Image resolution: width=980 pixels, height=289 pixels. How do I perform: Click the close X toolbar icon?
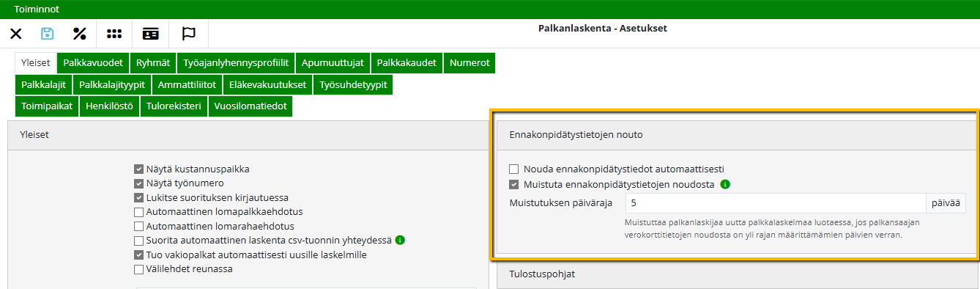pyautogui.click(x=15, y=34)
